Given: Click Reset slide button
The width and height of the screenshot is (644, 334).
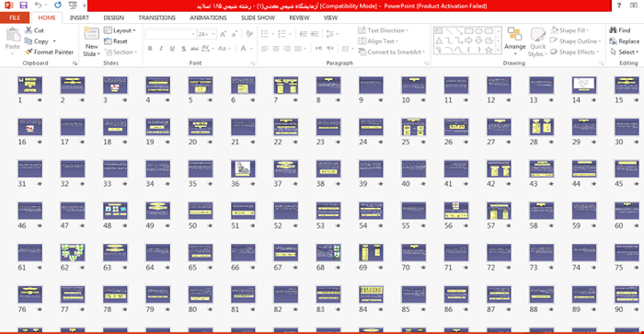Looking at the screenshot, I should [116, 41].
